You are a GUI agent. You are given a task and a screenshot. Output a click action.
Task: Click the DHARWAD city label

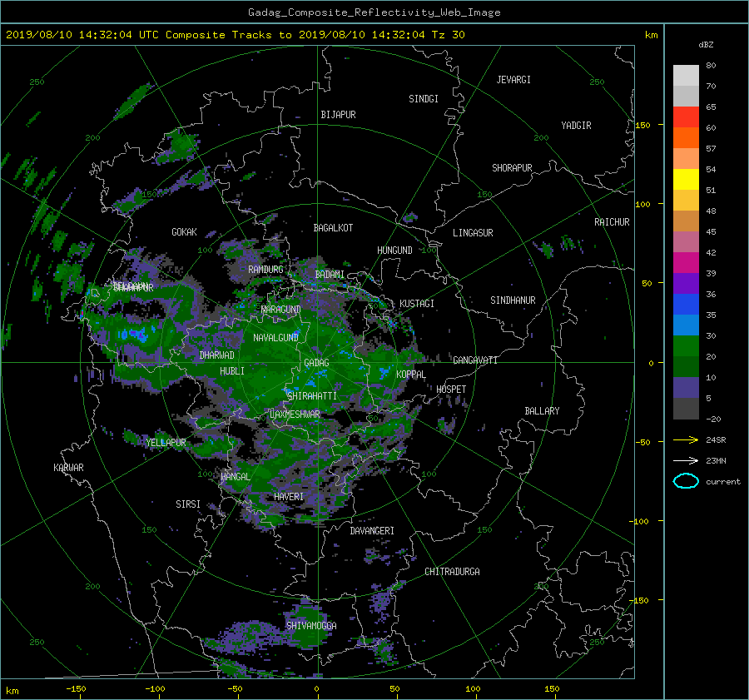(217, 355)
